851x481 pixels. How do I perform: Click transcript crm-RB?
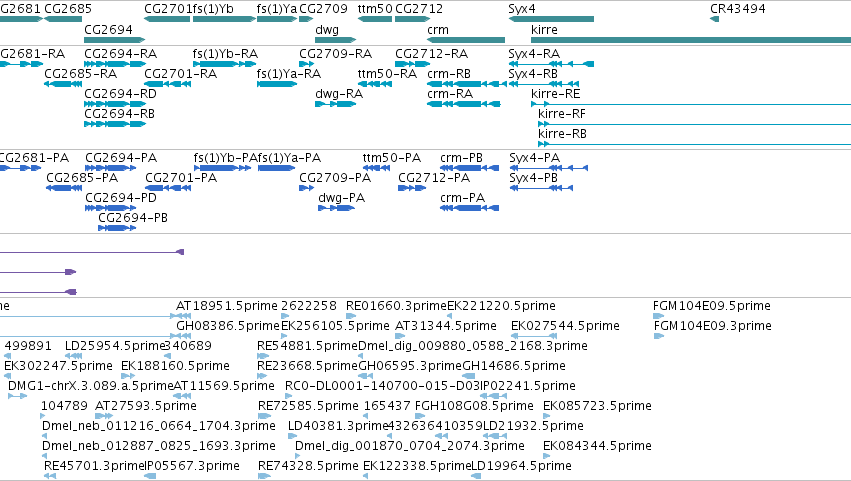tap(449, 74)
